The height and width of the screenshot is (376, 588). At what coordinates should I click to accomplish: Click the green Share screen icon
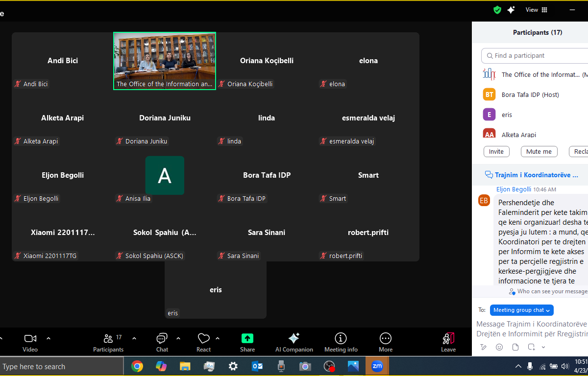[x=247, y=338]
